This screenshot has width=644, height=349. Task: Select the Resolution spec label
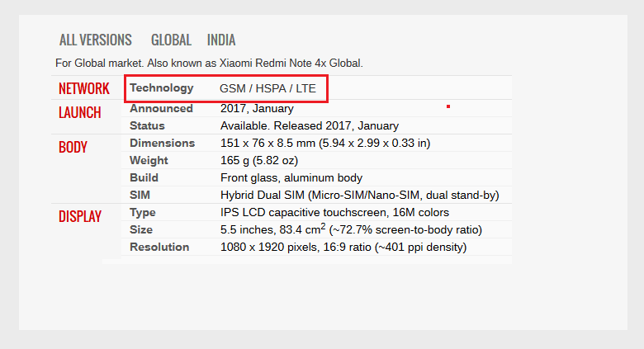coord(159,248)
